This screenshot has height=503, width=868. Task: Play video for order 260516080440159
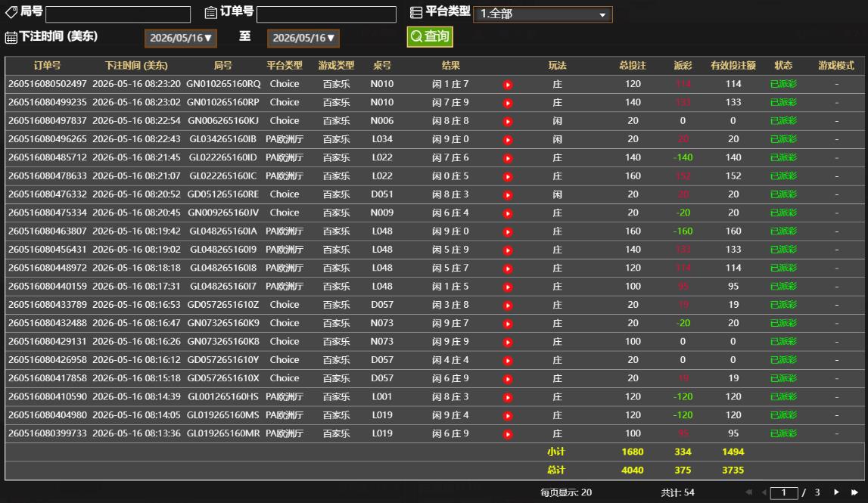coord(508,287)
